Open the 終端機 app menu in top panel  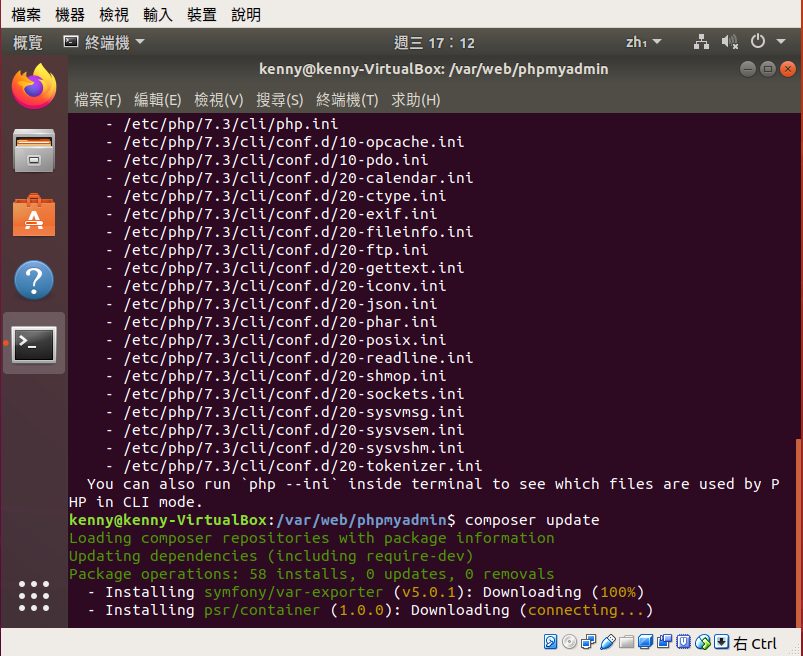click(x=104, y=42)
